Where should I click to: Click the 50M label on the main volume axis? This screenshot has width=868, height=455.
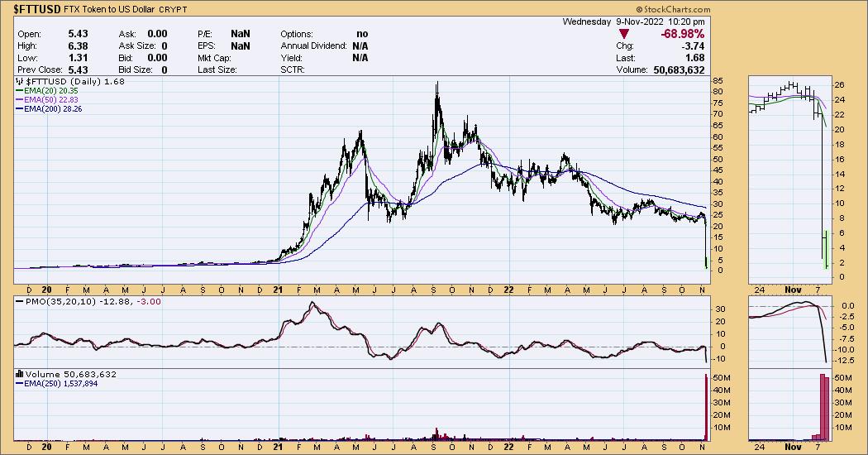click(722, 378)
